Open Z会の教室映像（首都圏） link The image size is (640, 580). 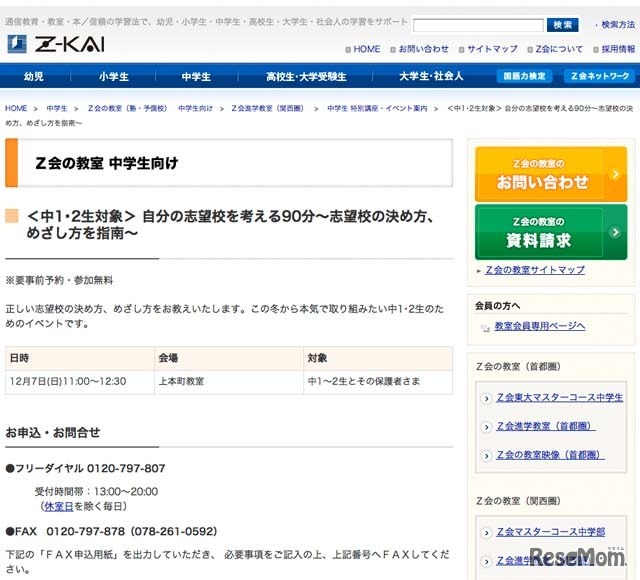pyautogui.click(x=550, y=454)
